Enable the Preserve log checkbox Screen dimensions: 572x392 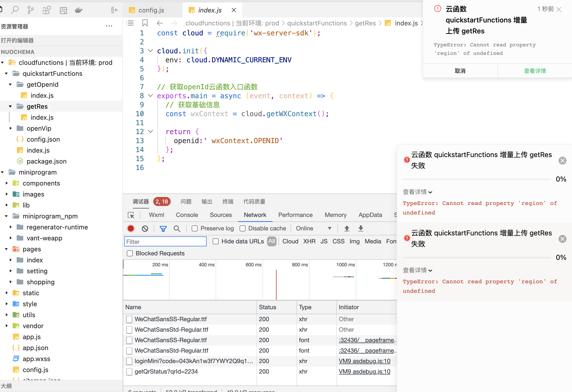pos(195,228)
